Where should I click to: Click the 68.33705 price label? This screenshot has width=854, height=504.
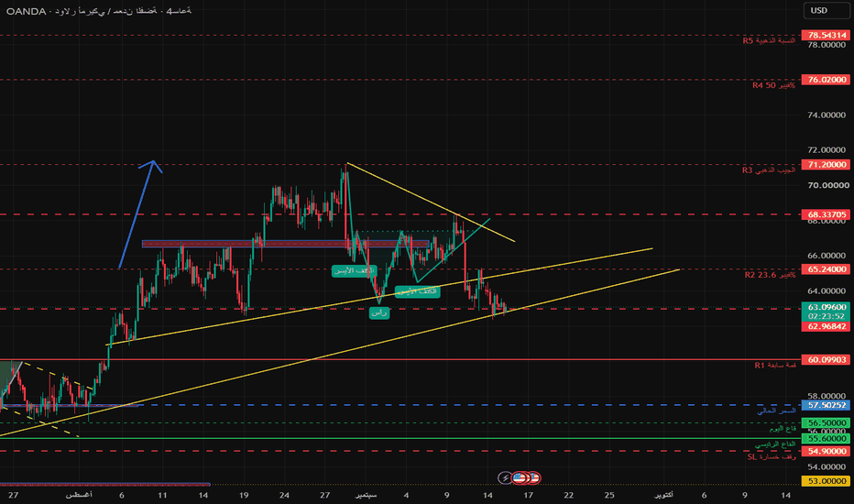point(827,214)
